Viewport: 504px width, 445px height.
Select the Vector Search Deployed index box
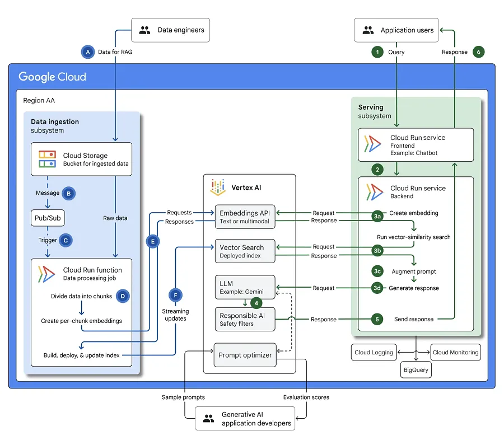pyautogui.click(x=245, y=251)
